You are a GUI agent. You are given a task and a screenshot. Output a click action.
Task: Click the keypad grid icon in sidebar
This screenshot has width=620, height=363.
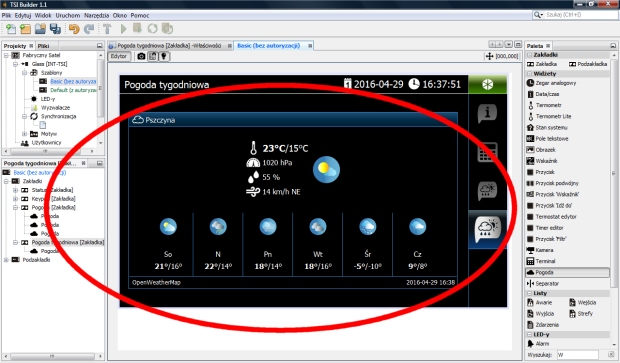tap(487, 152)
